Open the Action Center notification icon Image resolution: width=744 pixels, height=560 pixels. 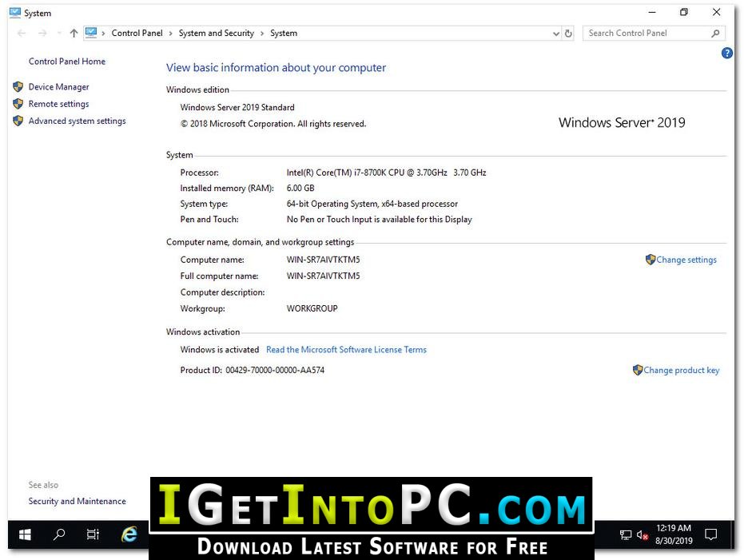(710, 535)
